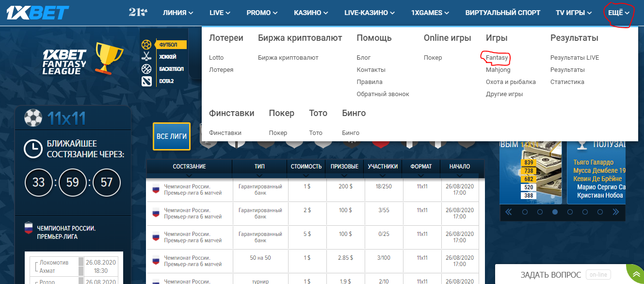The height and width of the screenshot is (284, 644).
Task: Click the clock icon near countdown
Action: pos(33,149)
